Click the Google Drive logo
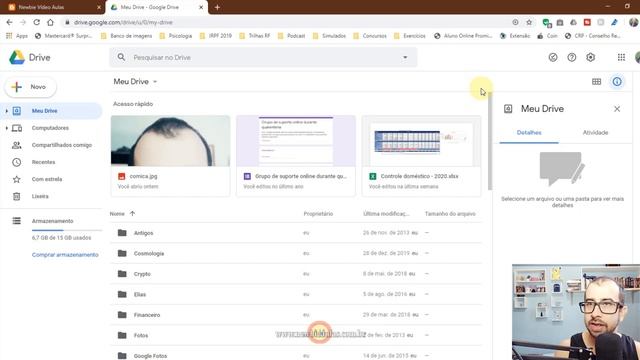Image resolution: width=640 pixels, height=360 pixels. [x=17, y=58]
